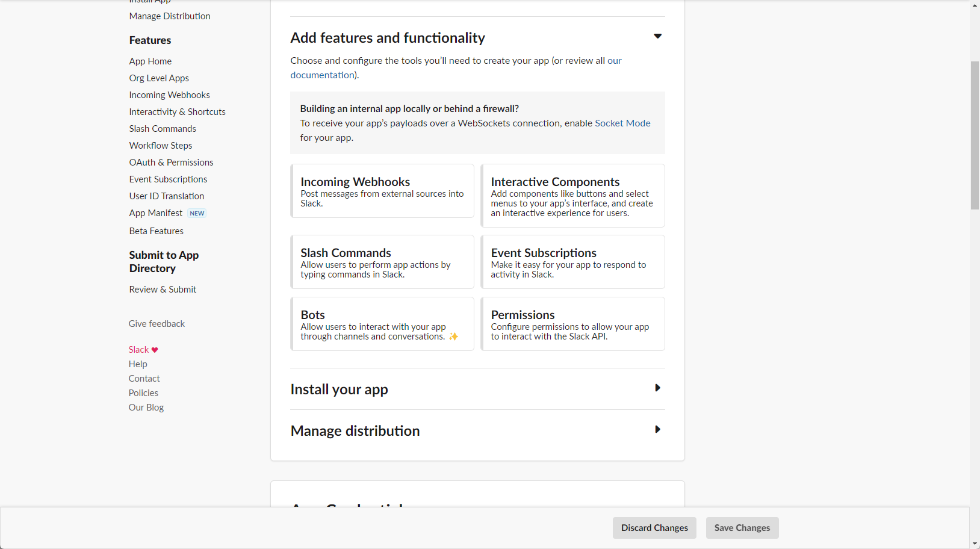Open App Home in sidebar
This screenshot has width=980, height=549.
click(x=150, y=61)
